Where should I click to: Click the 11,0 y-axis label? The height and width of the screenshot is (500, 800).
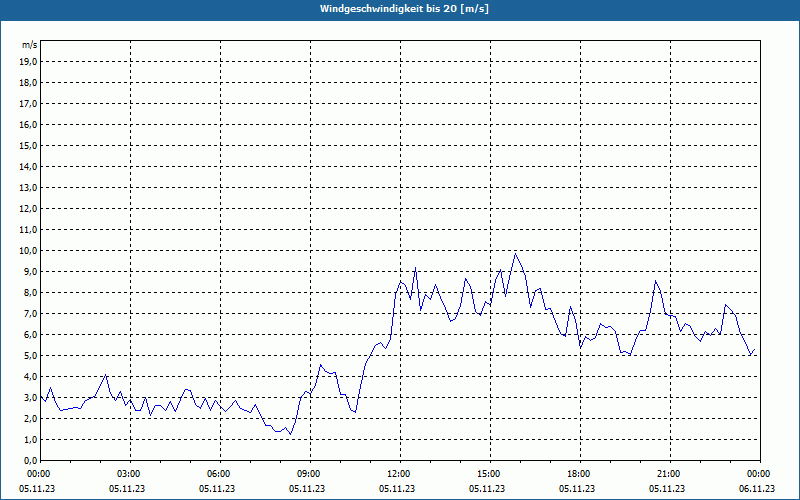click(x=28, y=230)
